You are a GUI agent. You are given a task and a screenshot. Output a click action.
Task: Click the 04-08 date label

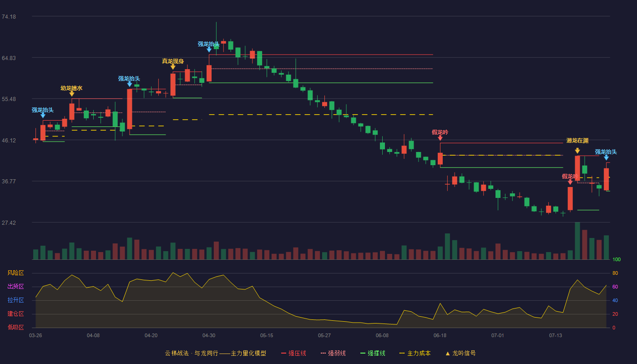(x=93, y=335)
